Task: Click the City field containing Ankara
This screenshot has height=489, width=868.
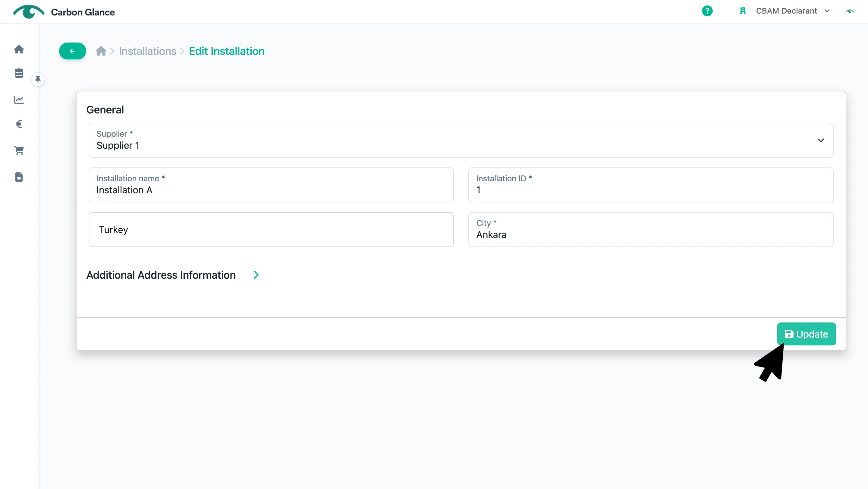Action: coord(651,229)
